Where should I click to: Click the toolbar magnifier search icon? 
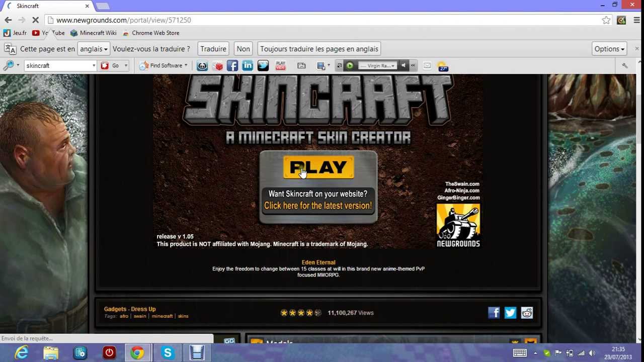[8, 65]
